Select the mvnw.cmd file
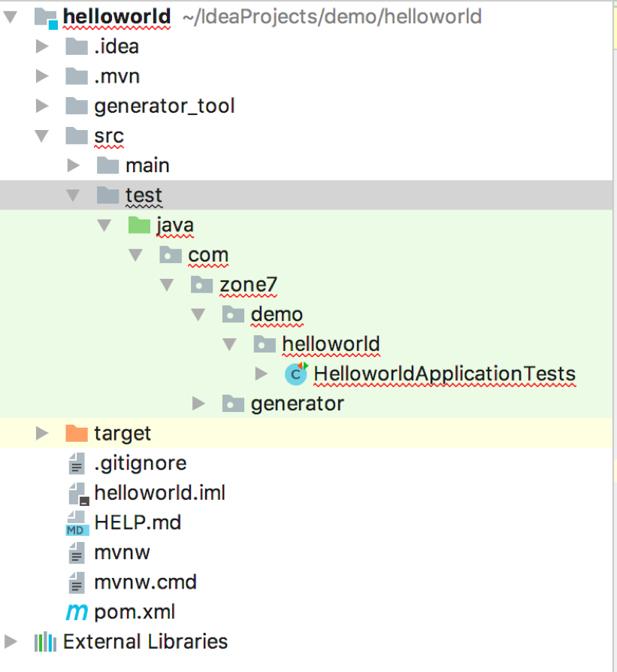The height and width of the screenshot is (672, 617). point(145,582)
